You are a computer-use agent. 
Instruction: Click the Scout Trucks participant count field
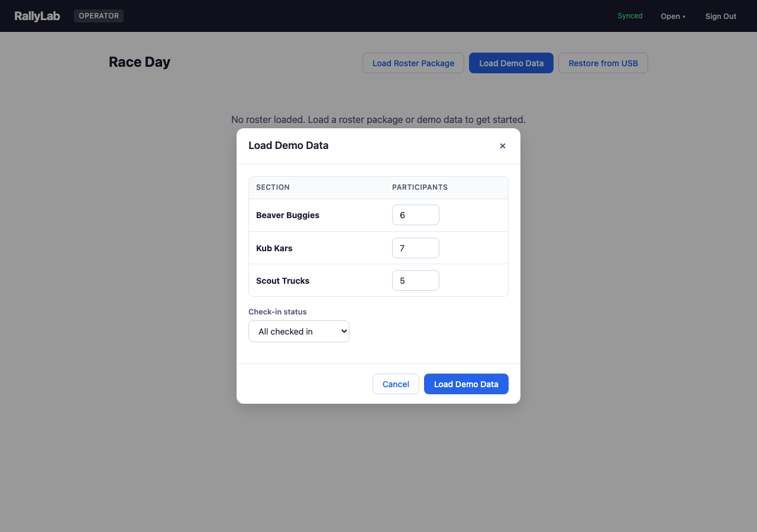(x=415, y=280)
